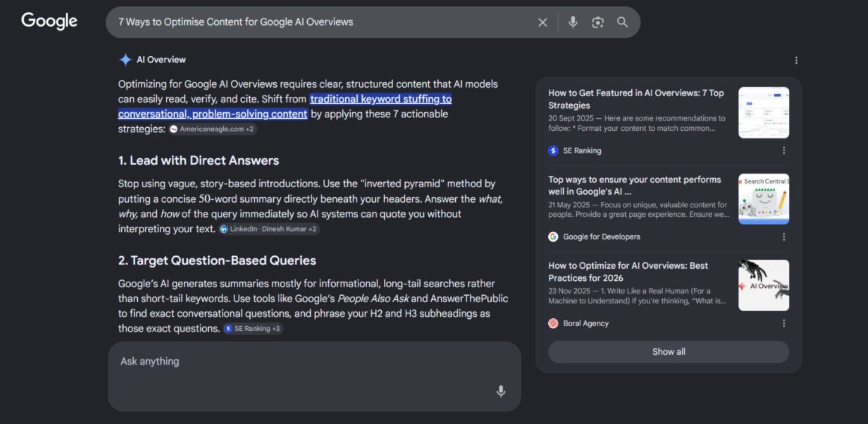Open Americaneagle.com +2 source chip
The width and height of the screenshot is (868, 424).
point(212,129)
